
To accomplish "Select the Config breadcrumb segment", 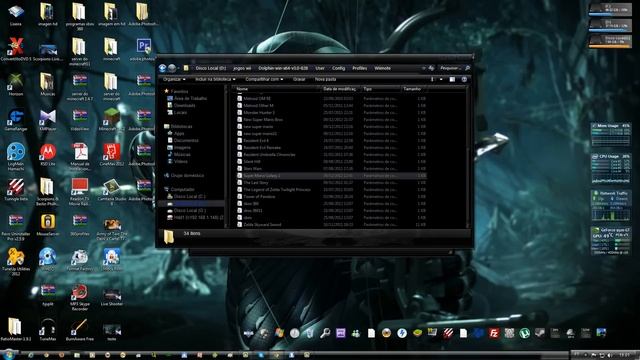I will coord(338,68).
